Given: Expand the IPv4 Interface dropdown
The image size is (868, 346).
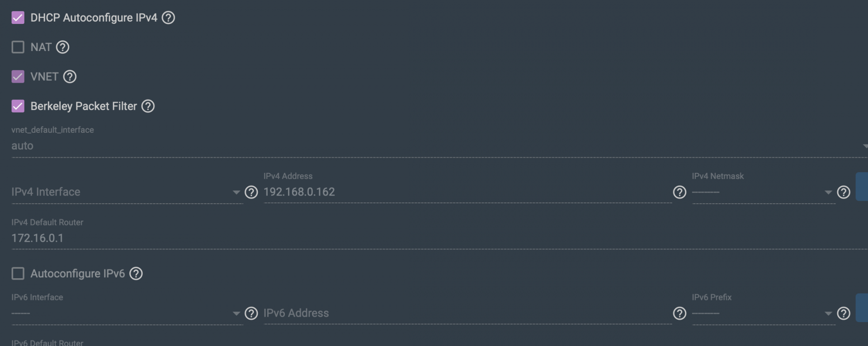Looking at the screenshot, I should (127, 192).
